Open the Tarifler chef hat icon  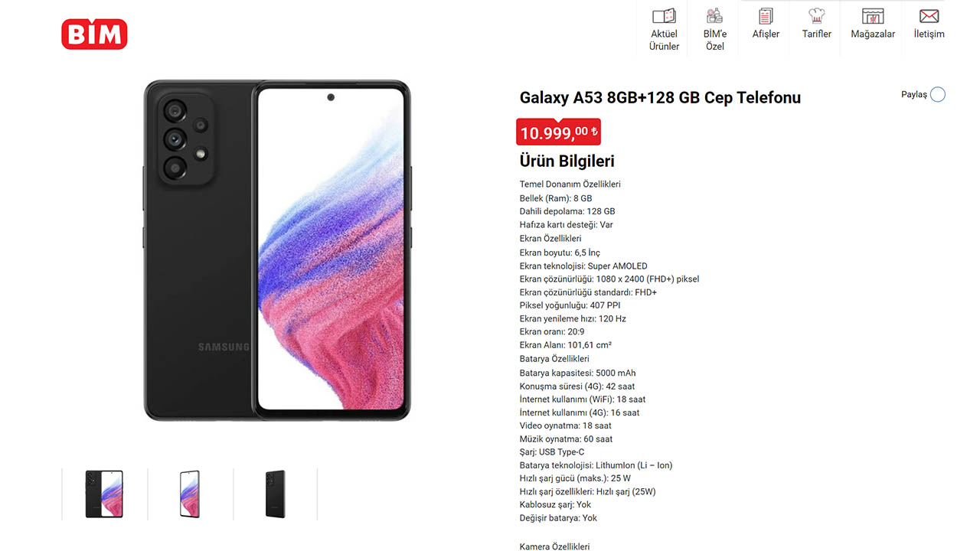816,15
